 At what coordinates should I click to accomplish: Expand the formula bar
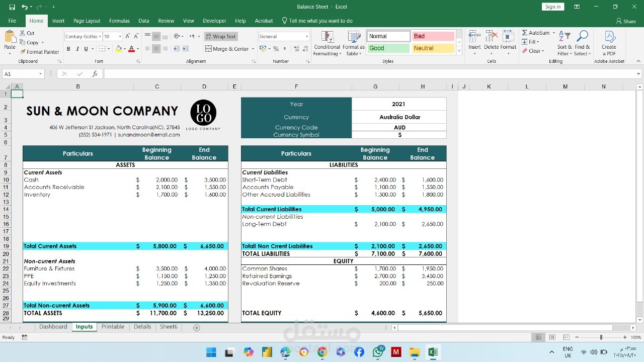(x=639, y=74)
